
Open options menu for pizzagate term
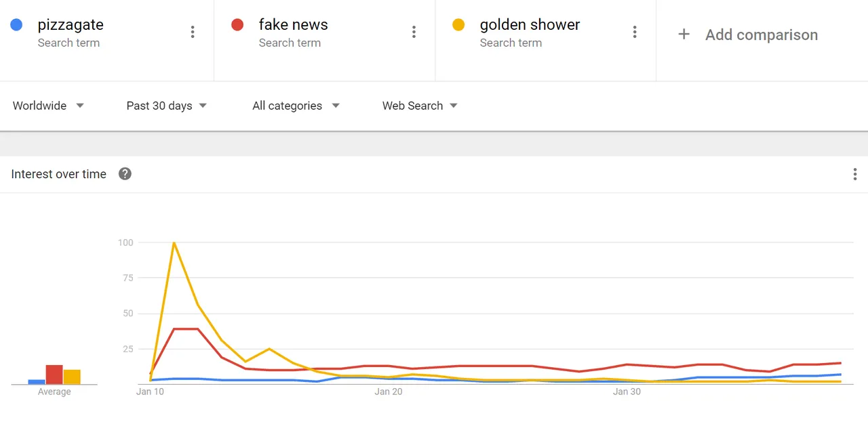coord(193,32)
